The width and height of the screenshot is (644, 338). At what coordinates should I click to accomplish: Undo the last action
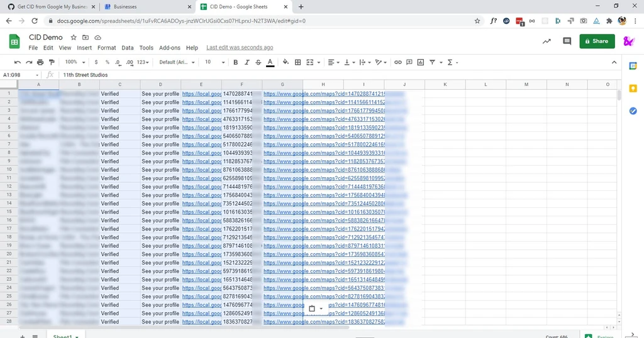click(x=17, y=62)
